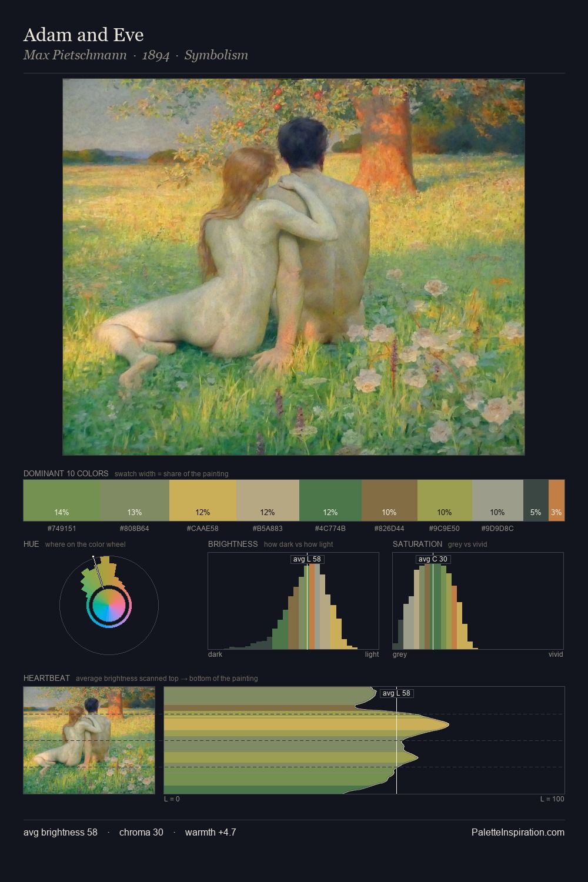588x882 pixels.
Task: Click the 14% green swatch #749151
Action: coord(62,500)
